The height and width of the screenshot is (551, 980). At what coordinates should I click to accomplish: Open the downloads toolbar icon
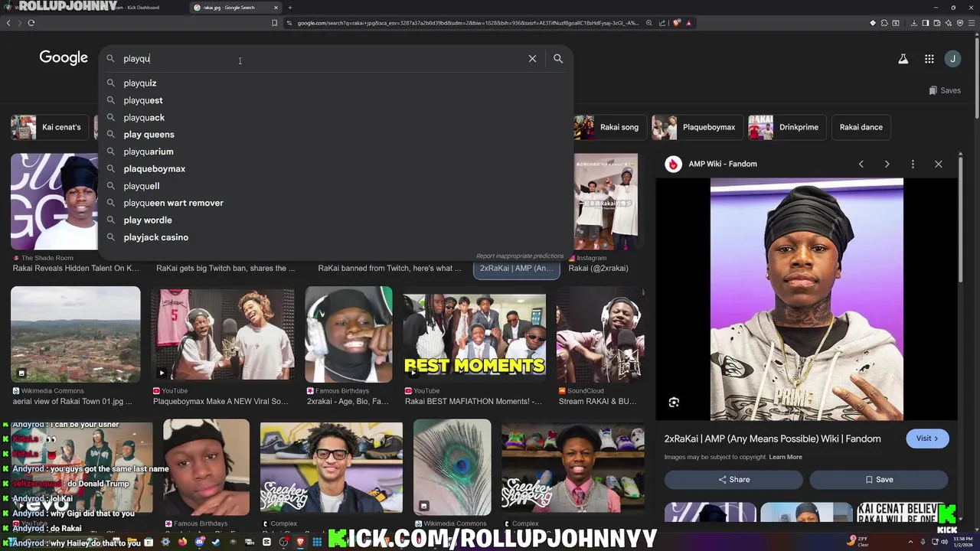(x=913, y=23)
